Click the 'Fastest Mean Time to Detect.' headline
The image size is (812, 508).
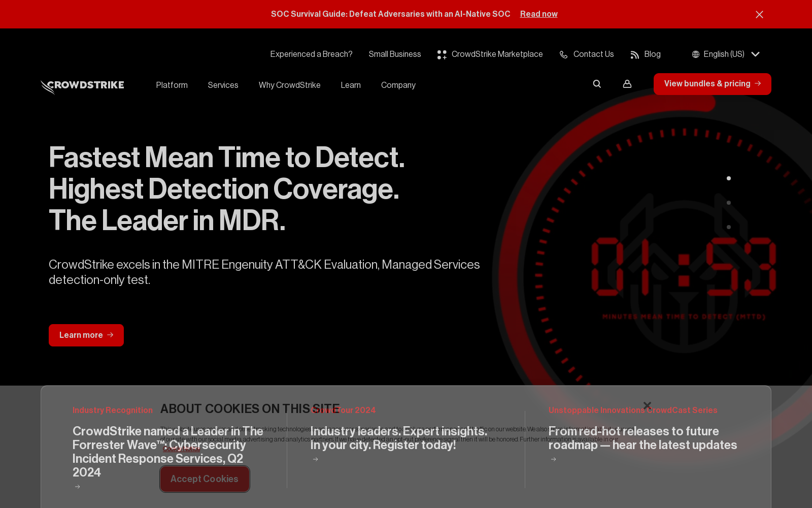click(227, 157)
